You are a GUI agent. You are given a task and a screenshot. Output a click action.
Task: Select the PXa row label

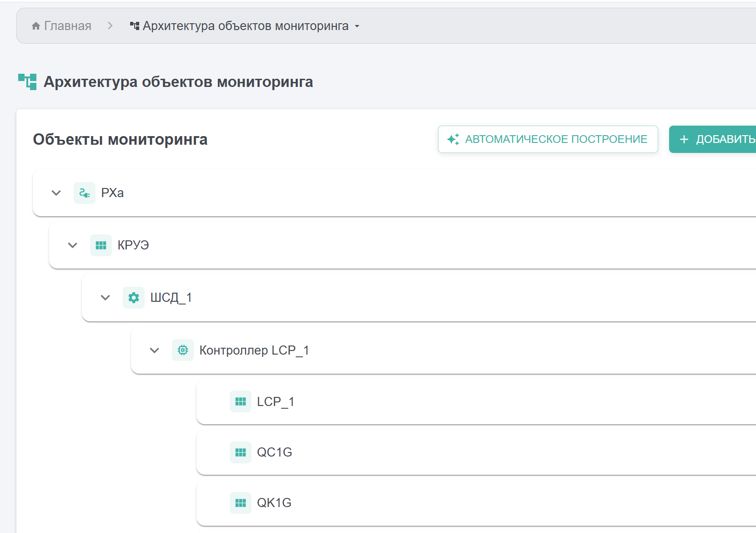point(112,193)
